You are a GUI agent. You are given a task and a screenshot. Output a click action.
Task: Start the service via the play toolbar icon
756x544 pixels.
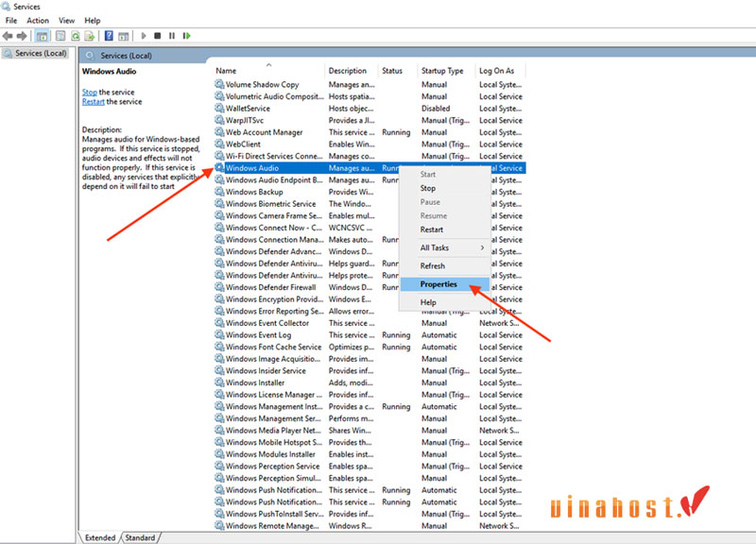point(143,36)
